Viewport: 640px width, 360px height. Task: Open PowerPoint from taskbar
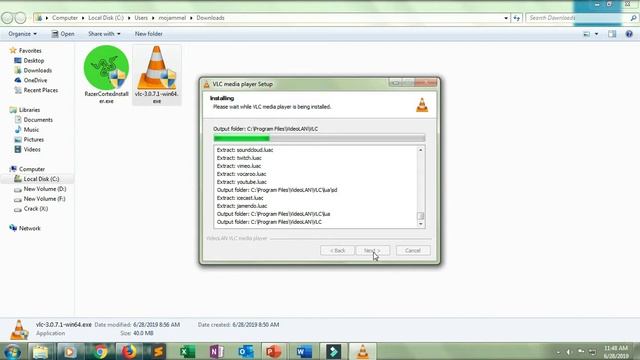pos(274,351)
